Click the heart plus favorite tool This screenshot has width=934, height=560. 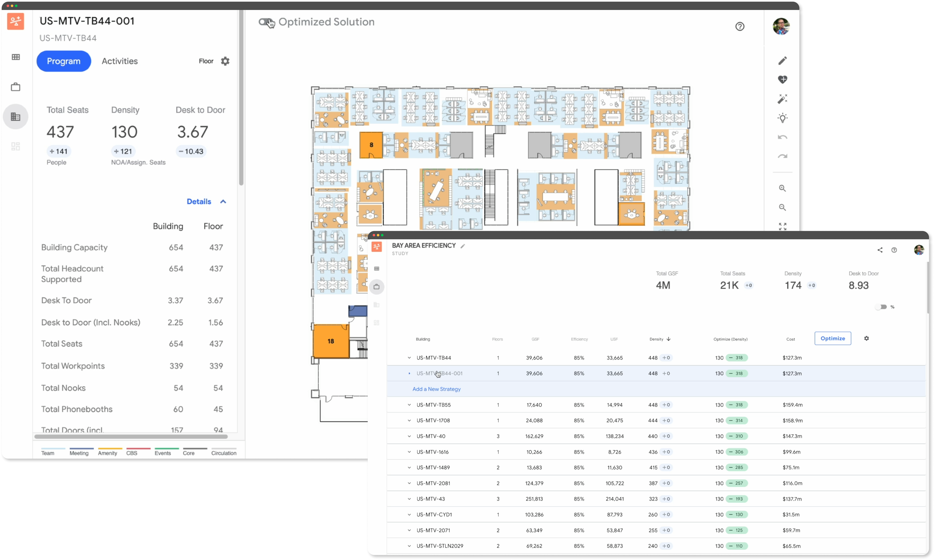782,80
